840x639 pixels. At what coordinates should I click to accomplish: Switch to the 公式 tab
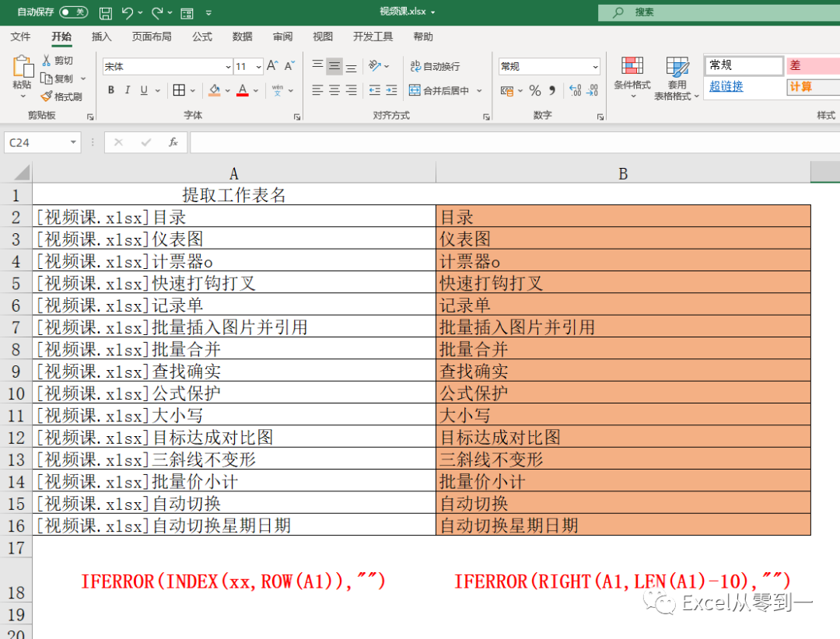[202, 37]
